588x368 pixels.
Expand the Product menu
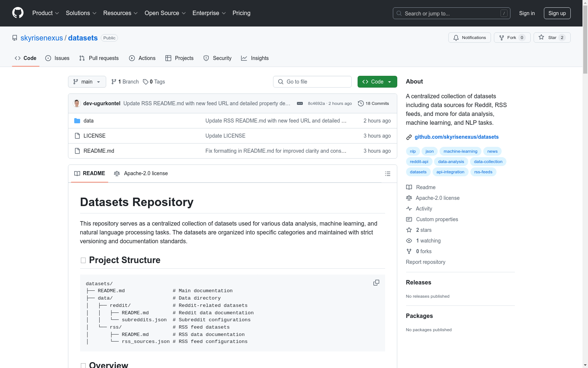46,13
